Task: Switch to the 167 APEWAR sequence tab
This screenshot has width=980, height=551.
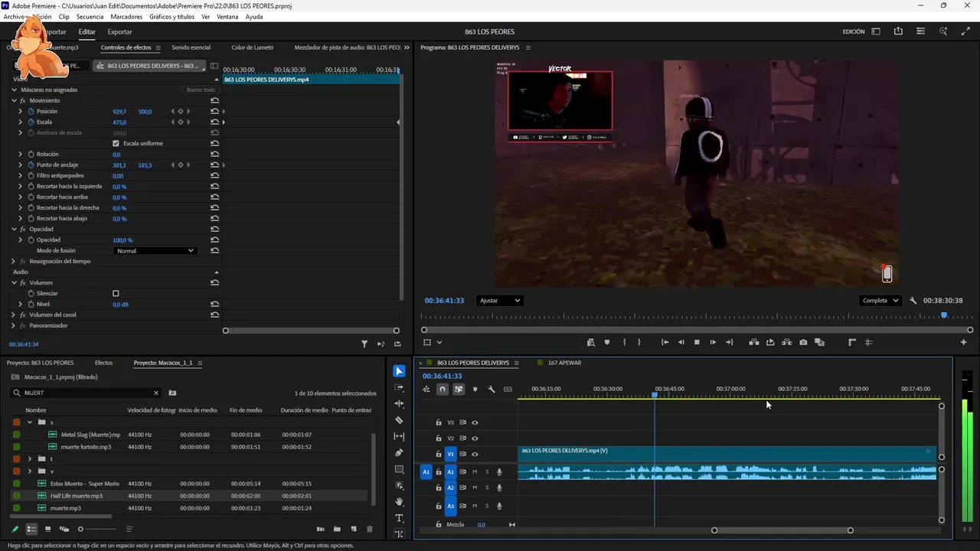Action: [564, 363]
